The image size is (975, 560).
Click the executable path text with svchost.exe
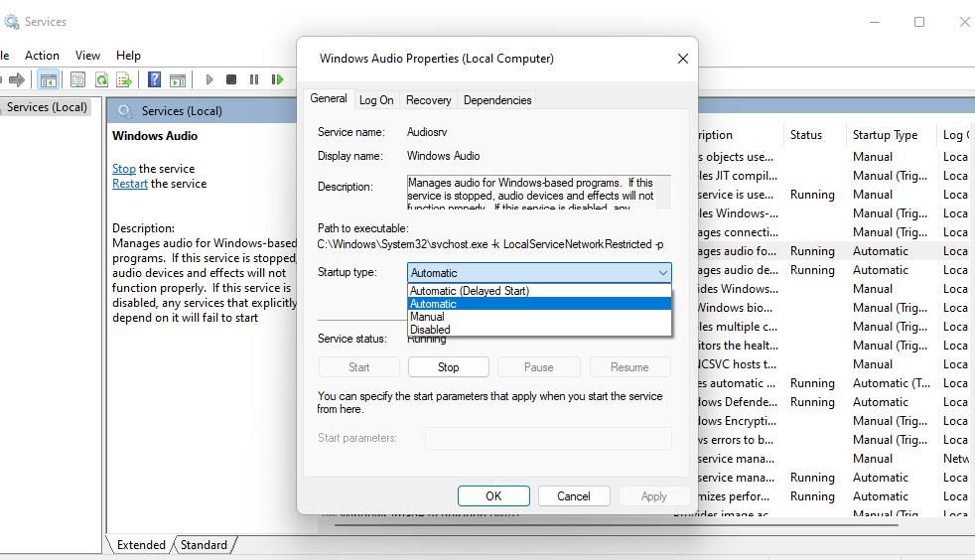point(490,244)
